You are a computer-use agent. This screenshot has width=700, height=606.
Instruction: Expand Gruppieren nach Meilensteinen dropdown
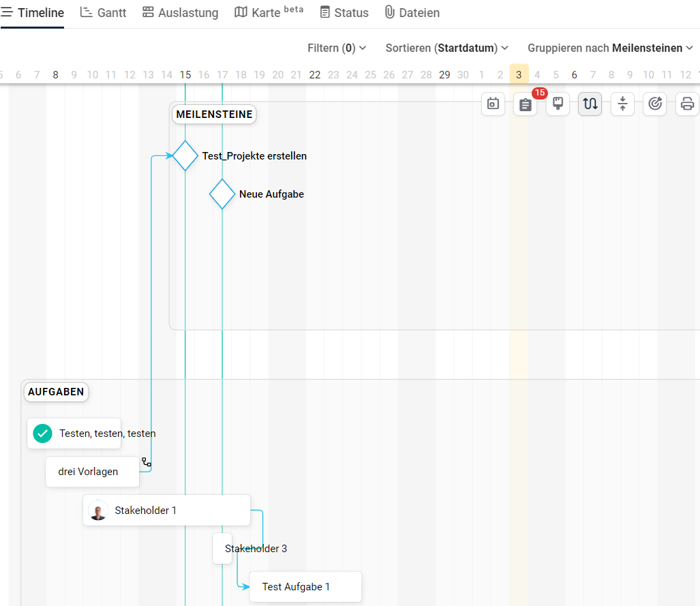(x=610, y=48)
